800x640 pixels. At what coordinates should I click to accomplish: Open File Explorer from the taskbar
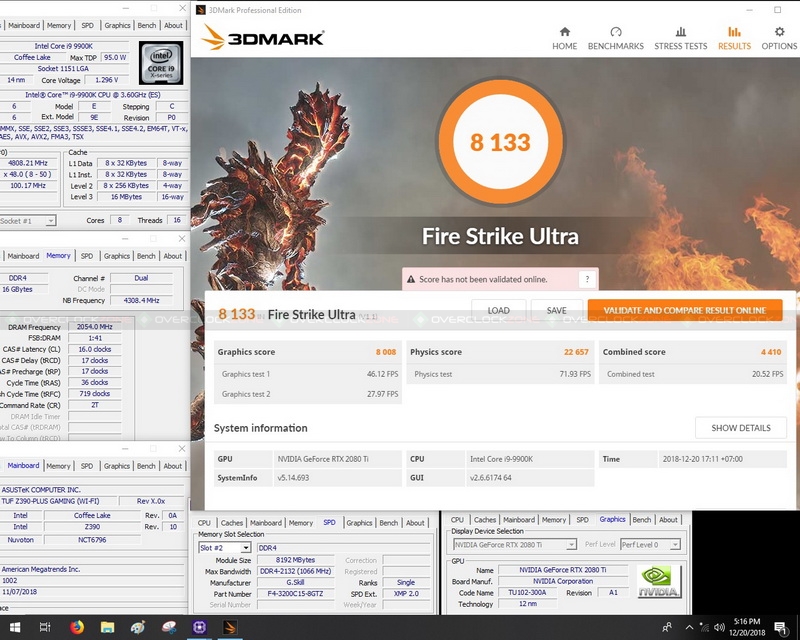pos(107,627)
